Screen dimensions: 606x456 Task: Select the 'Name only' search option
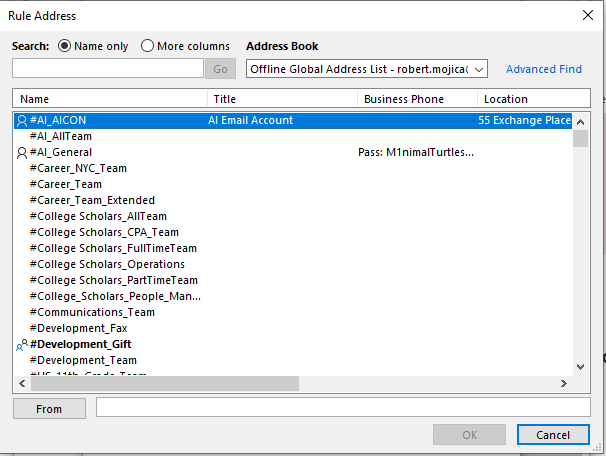tap(66, 46)
